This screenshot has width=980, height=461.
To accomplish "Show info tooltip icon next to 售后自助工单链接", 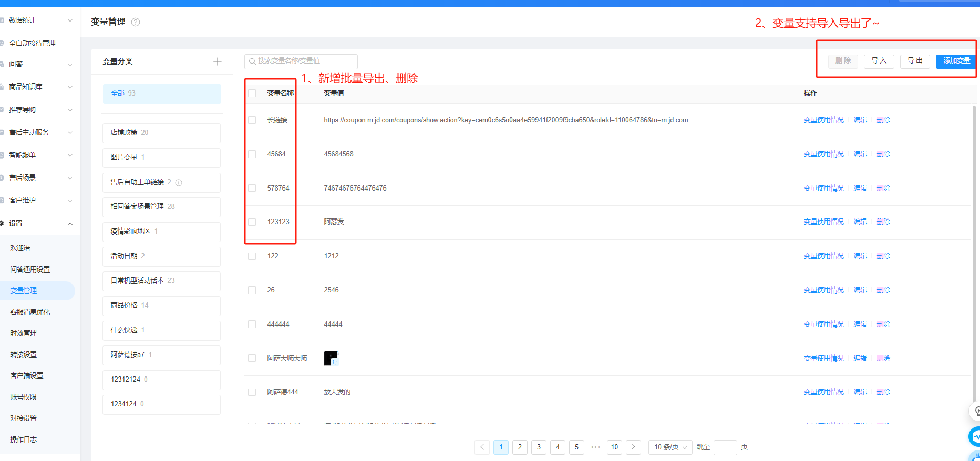I will tap(179, 183).
